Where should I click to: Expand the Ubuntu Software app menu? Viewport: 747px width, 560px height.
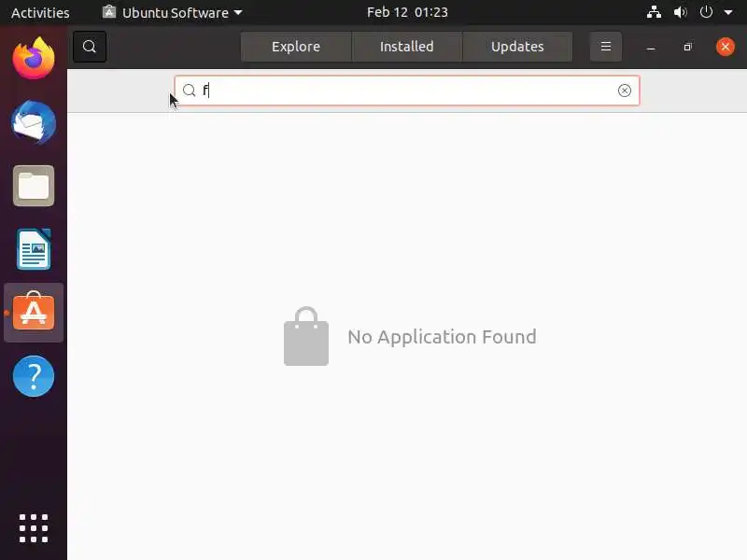coord(173,12)
